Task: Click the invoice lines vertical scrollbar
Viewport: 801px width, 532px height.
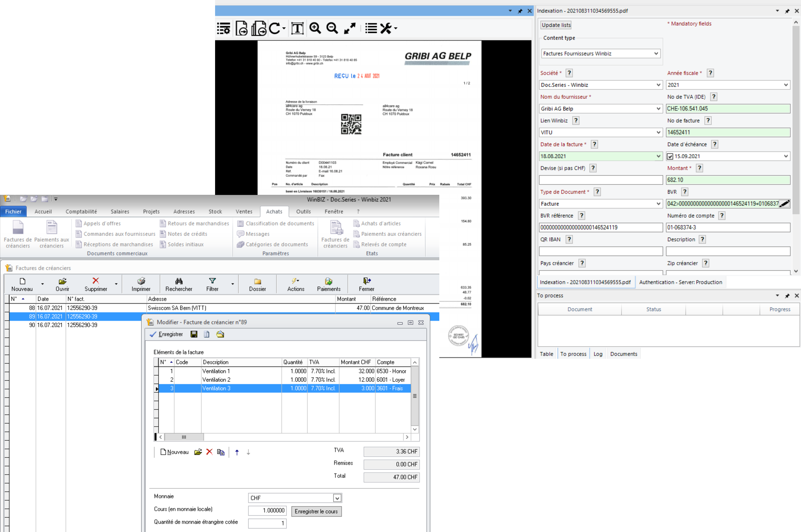Action: pyautogui.click(x=415, y=396)
